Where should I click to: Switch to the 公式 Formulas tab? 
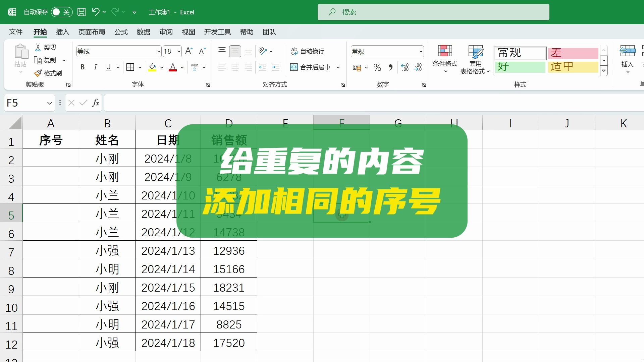121,32
